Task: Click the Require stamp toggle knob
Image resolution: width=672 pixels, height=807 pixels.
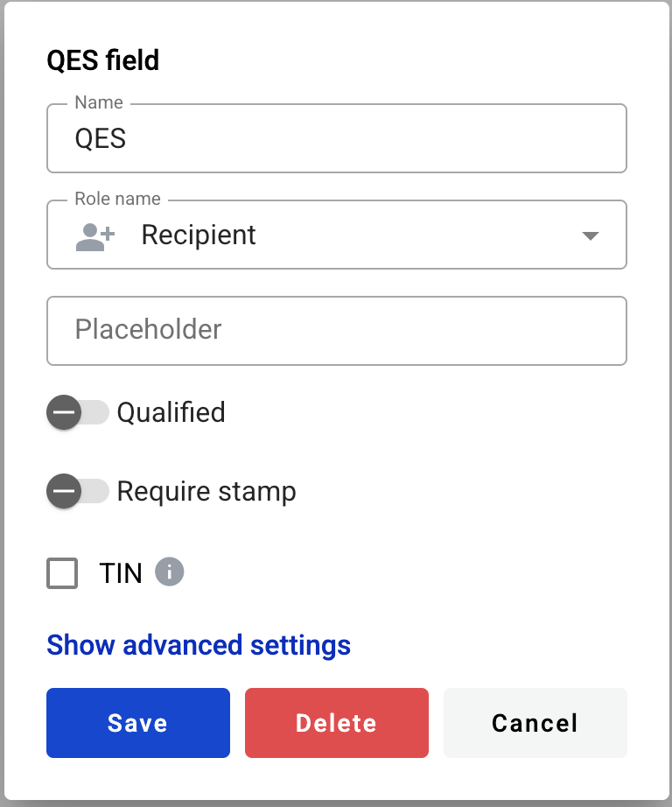Action: [x=63, y=491]
